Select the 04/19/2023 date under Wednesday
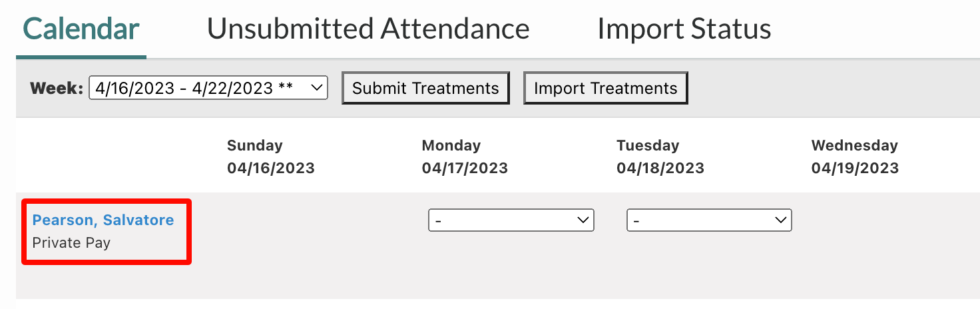This screenshot has width=980, height=309. click(855, 168)
